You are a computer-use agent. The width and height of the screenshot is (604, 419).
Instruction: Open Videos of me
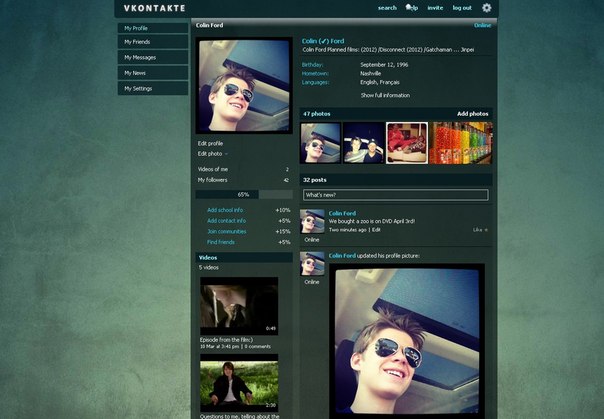pyautogui.click(x=213, y=169)
